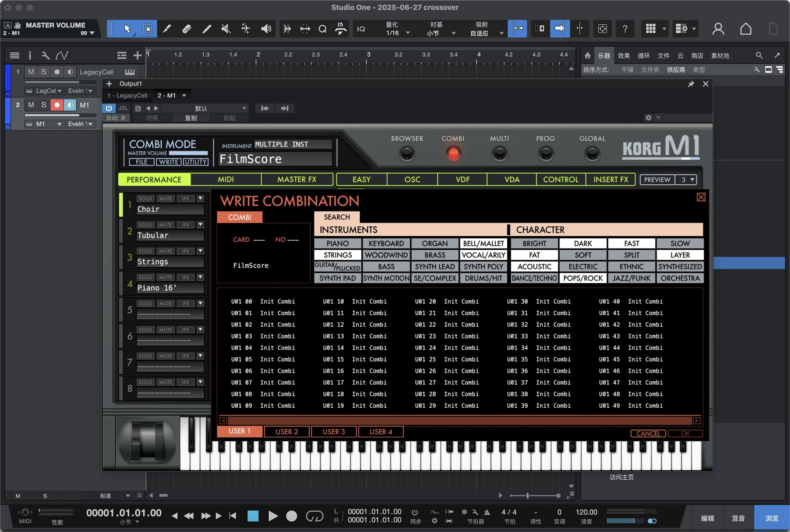790x532 pixels.
Task: Adjust the tempo-bar CPU performance meter
Action: [56, 512]
